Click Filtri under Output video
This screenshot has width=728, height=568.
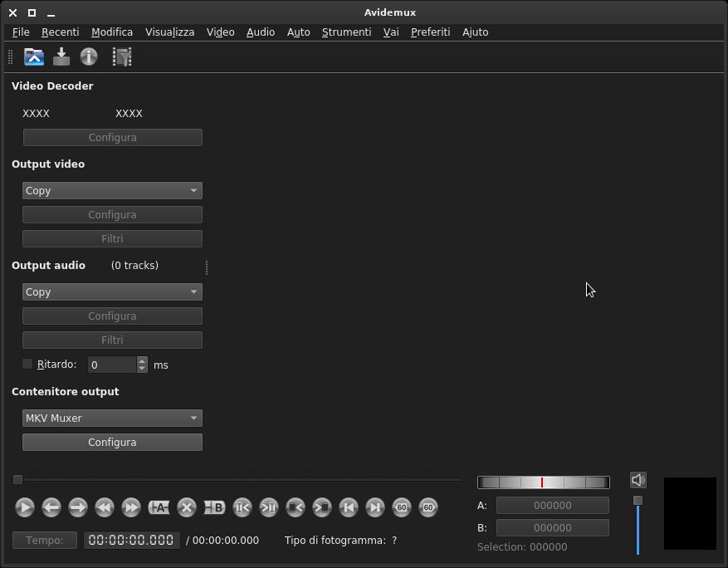coord(112,238)
